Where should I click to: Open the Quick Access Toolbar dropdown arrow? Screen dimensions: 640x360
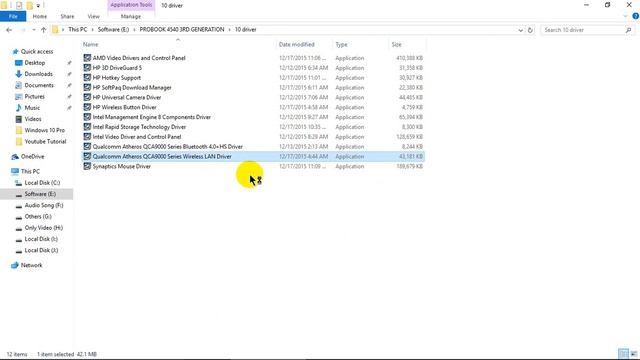point(38,6)
